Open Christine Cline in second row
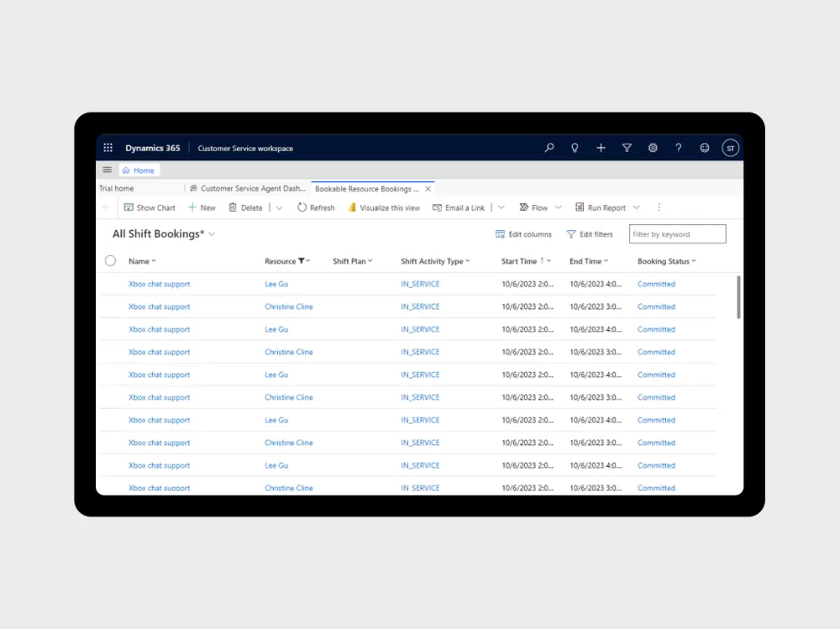This screenshot has height=629, width=840. click(289, 307)
